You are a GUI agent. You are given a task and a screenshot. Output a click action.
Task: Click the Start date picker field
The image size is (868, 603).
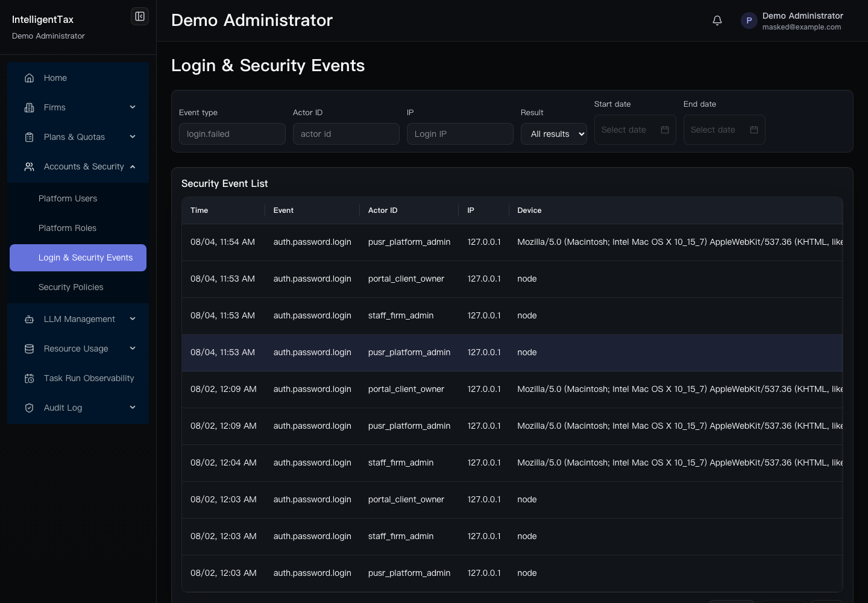[x=635, y=130]
